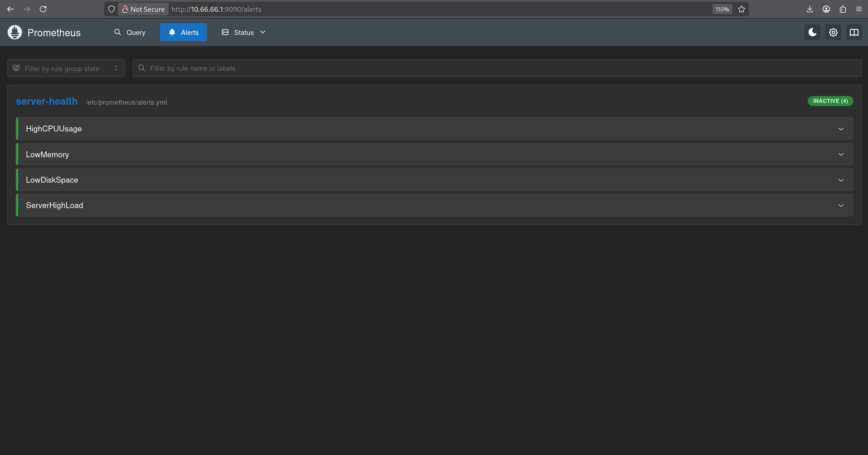Expand the ServerHighLoad alert rule
868x455 pixels.
435,205
